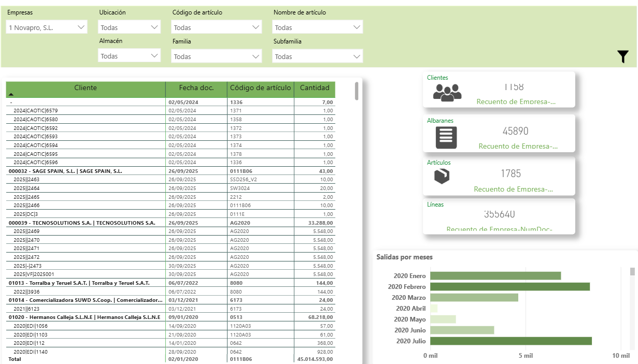Viewport: 638px width, 364px height.
Task: Click the funnel filter icon
Action: (623, 57)
